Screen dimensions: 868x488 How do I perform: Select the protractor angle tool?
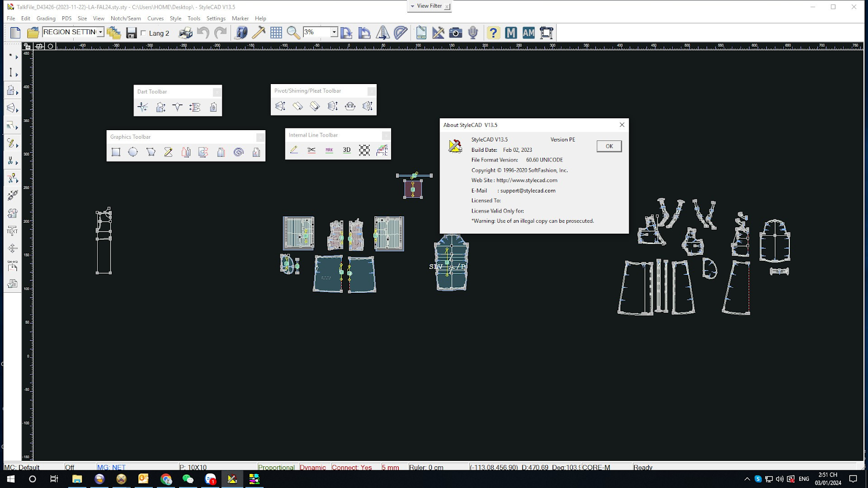pos(400,33)
